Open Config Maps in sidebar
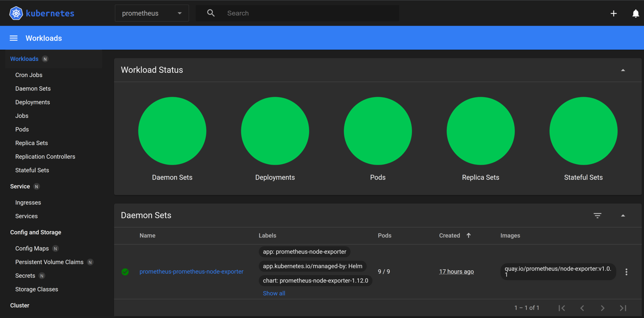Screen dimensions: 644x318 coord(32,249)
